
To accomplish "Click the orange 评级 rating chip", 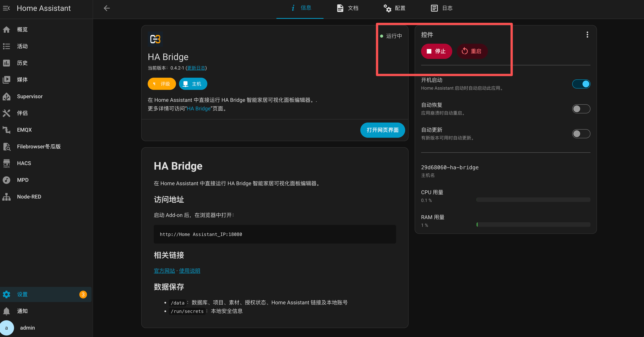I will [x=162, y=84].
